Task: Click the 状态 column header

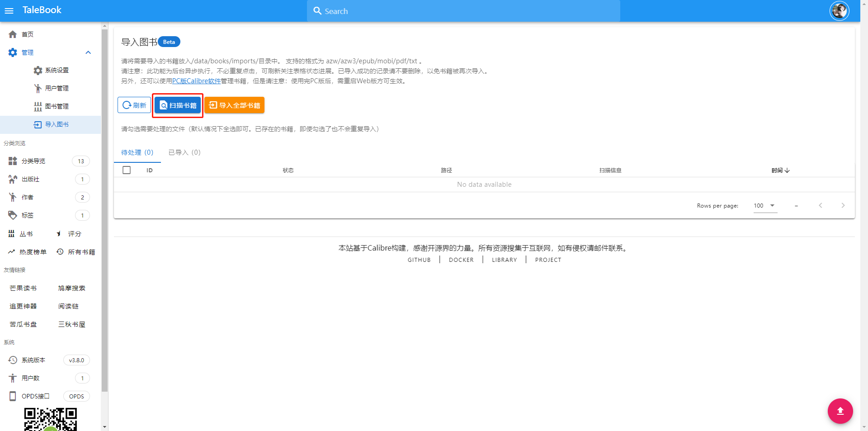Action: [x=288, y=171]
